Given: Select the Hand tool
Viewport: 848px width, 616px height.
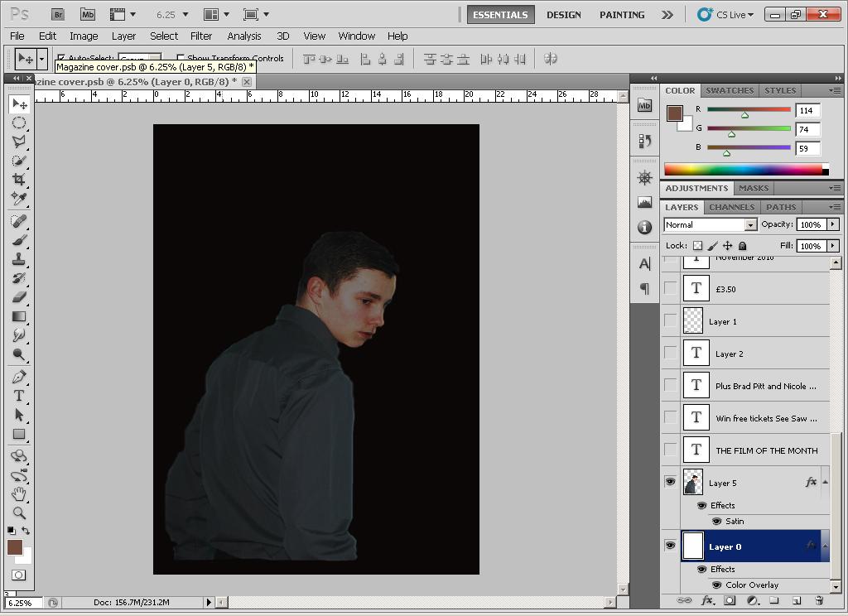Looking at the screenshot, I should tap(19, 493).
